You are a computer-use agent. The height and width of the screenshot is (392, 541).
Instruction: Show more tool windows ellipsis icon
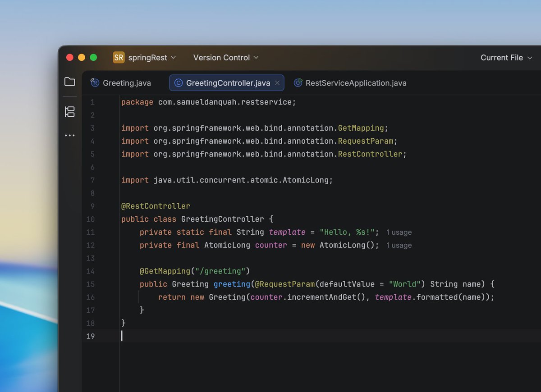pyautogui.click(x=69, y=135)
